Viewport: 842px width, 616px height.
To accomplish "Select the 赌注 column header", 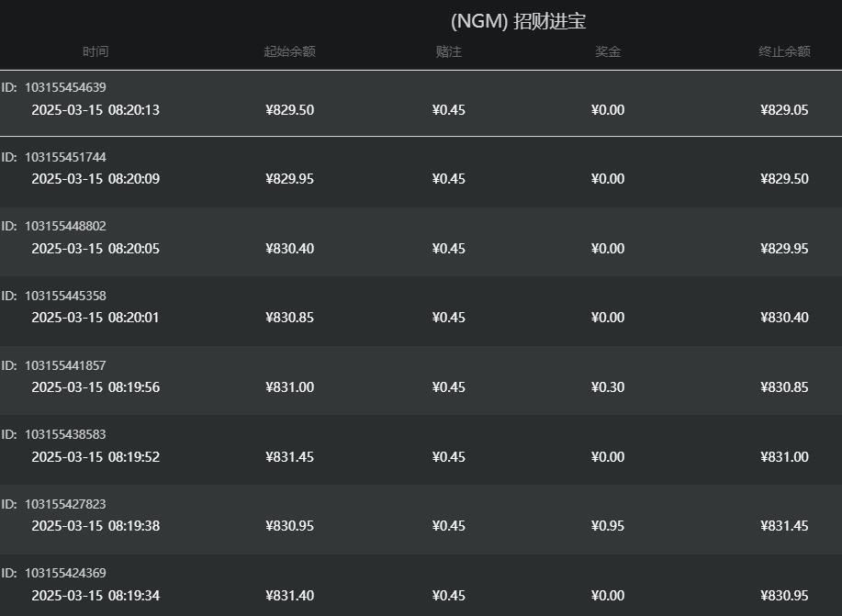I will pos(448,51).
